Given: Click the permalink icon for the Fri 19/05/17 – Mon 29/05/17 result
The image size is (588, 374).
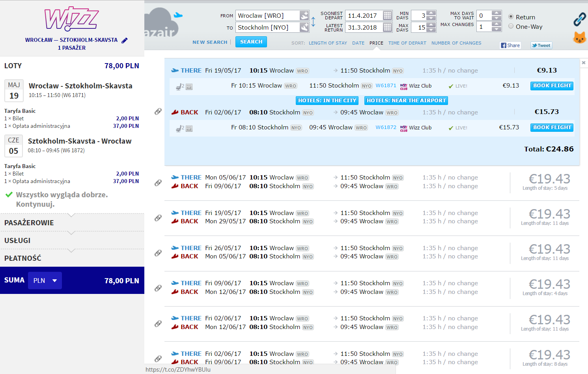Looking at the screenshot, I should (158, 218).
